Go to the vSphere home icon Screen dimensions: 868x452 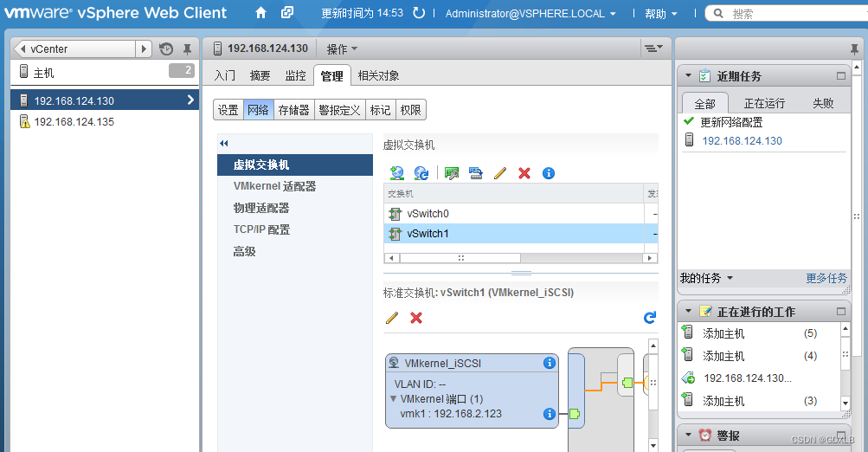260,13
